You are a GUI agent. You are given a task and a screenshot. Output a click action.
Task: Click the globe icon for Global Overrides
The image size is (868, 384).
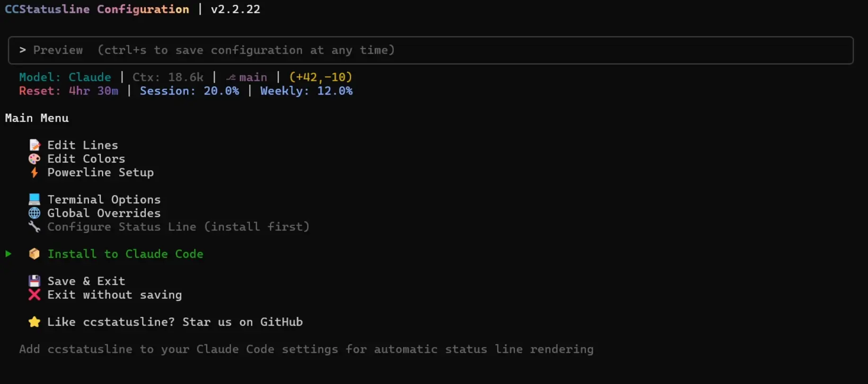click(x=35, y=213)
